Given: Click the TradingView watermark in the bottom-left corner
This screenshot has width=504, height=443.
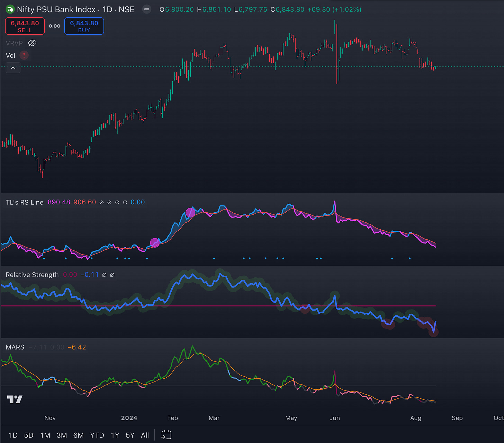Looking at the screenshot, I should click(x=15, y=399).
